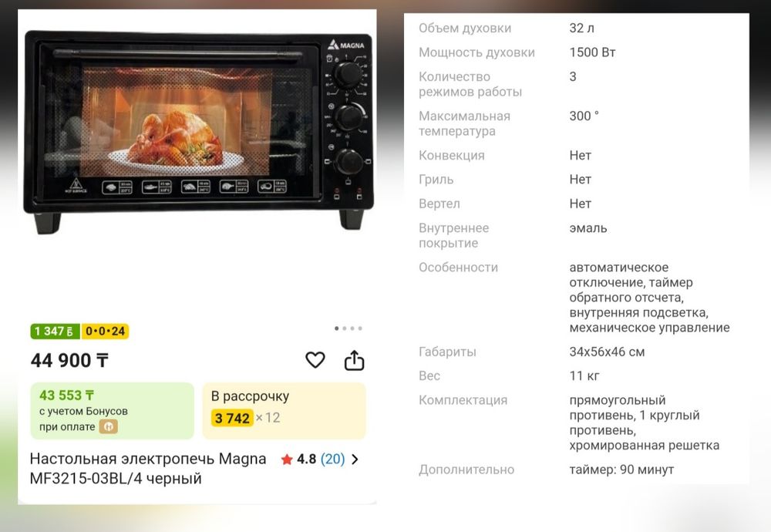Viewport: 771px width, 532px height.
Task: Click the 3 742 monthly payment amount
Action: 232,418
